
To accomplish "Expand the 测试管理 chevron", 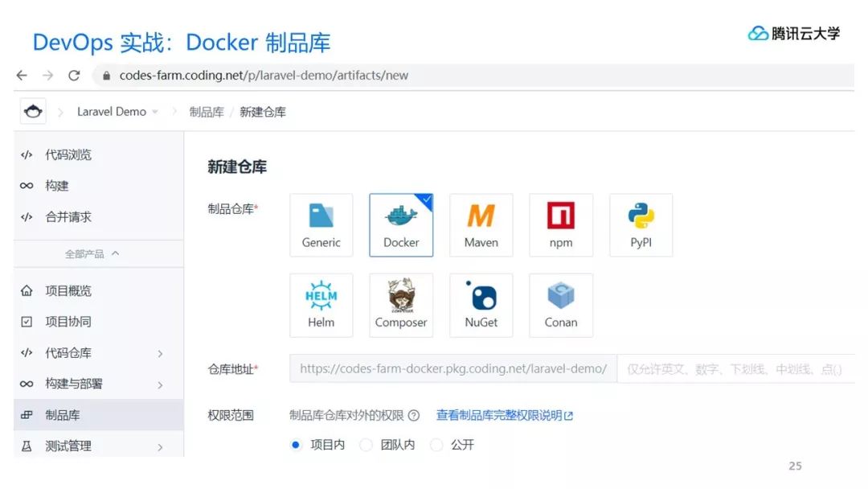I will pos(161,447).
